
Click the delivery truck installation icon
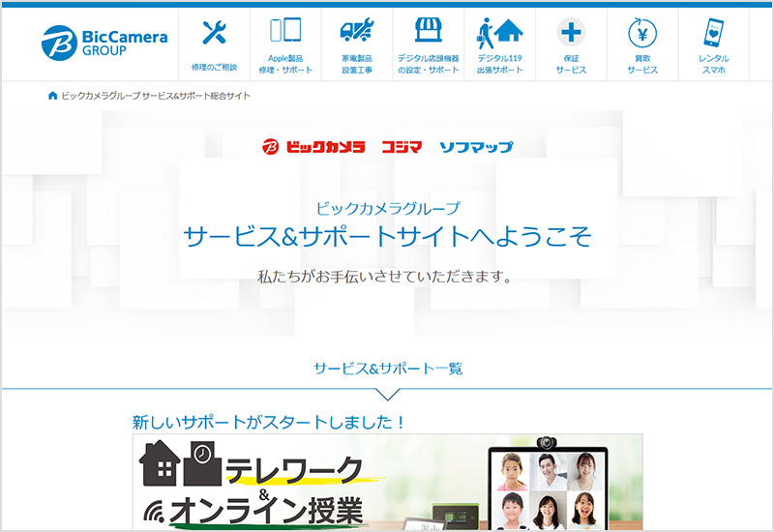coord(356,30)
